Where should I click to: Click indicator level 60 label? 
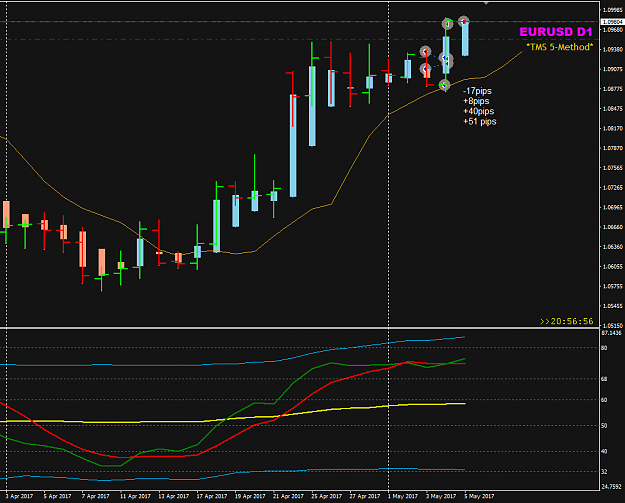click(x=604, y=400)
